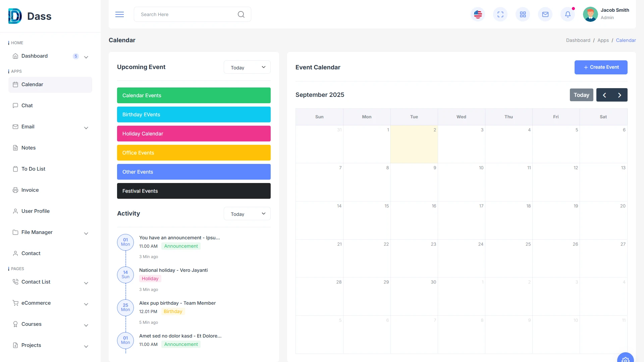Click the 25 Mon activity date badge
This screenshot has width=644, height=362.
click(125, 307)
